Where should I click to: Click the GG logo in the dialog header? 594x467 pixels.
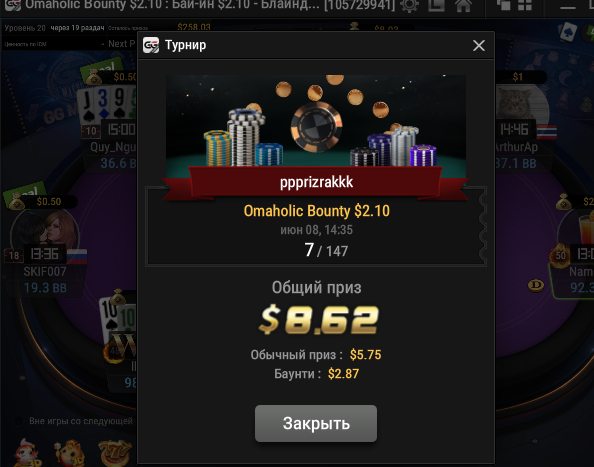(x=151, y=45)
